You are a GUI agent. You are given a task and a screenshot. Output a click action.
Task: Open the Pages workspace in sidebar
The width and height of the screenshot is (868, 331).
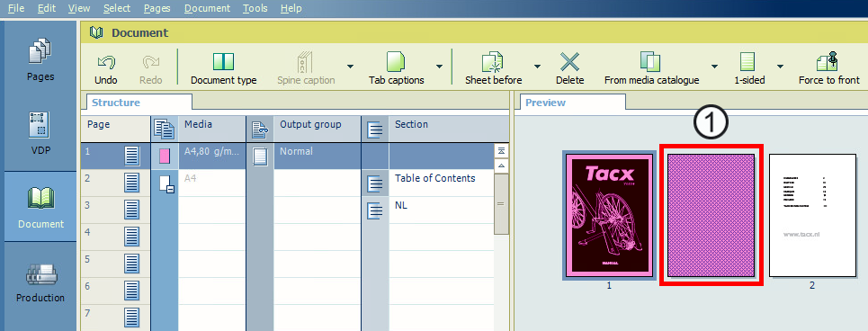40,60
